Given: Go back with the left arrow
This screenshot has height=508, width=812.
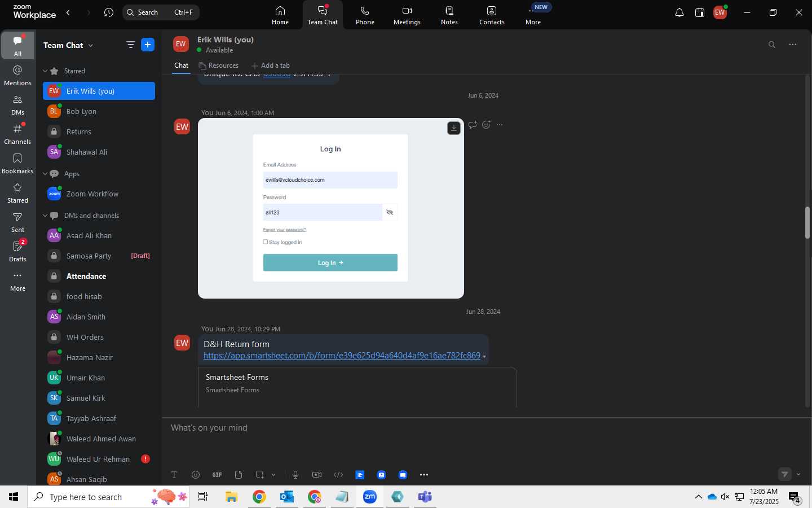Looking at the screenshot, I should coord(68,12).
